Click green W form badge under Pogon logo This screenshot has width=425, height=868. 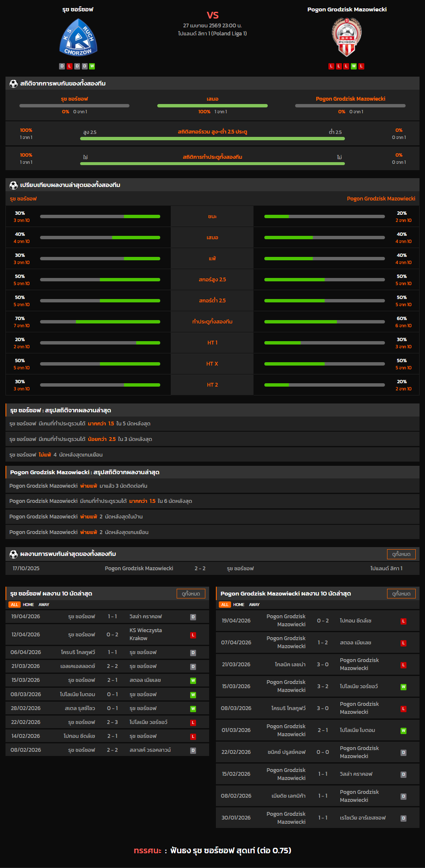click(354, 66)
